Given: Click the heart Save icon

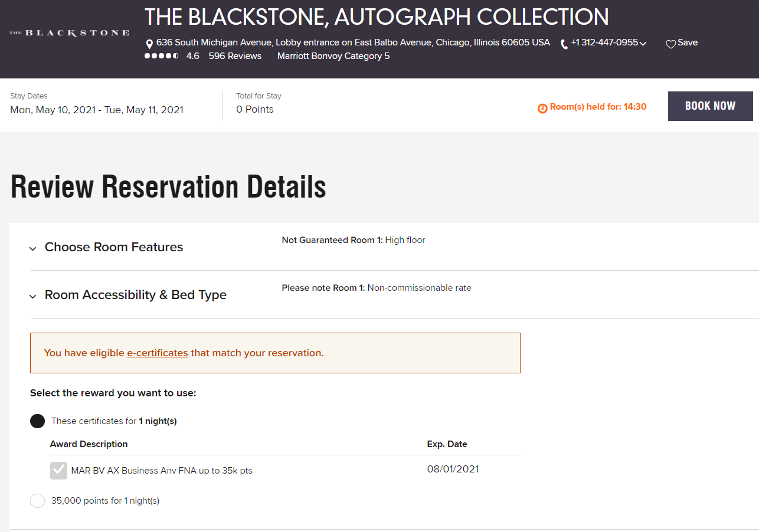Looking at the screenshot, I should click(x=670, y=44).
